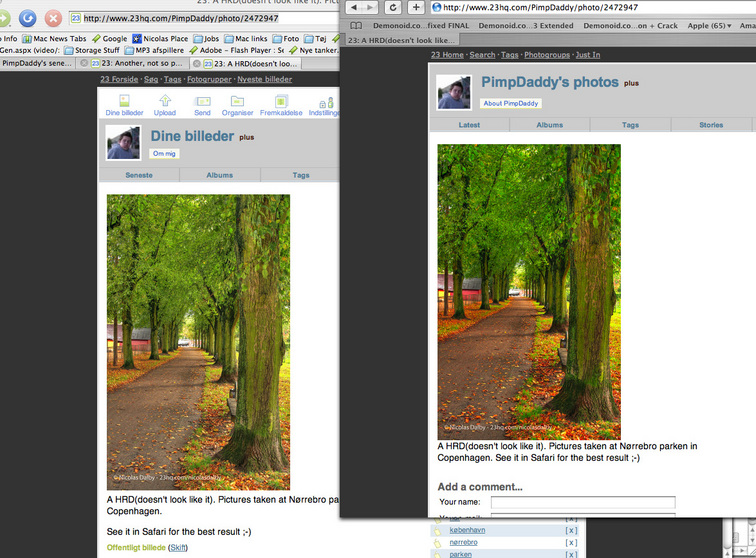Click the About PimpDaddy button
Screen dimensions: 756x558
click(511, 103)
